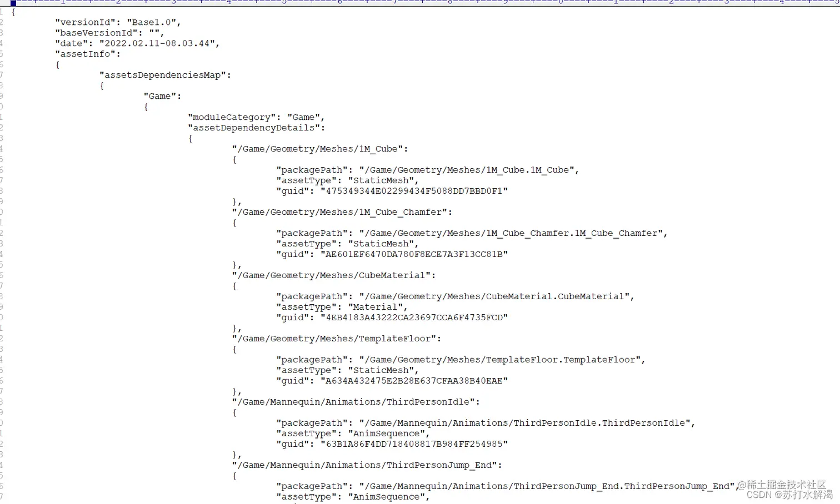Click the "assetInfo" key line
Screen dimensions: 840x504
click(88, 54)
